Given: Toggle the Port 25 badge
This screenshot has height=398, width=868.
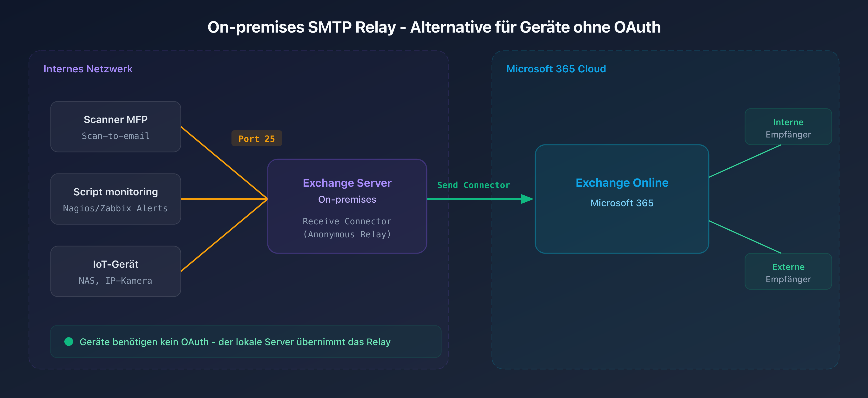Looking at the screenshot, I should click(257, 138).
